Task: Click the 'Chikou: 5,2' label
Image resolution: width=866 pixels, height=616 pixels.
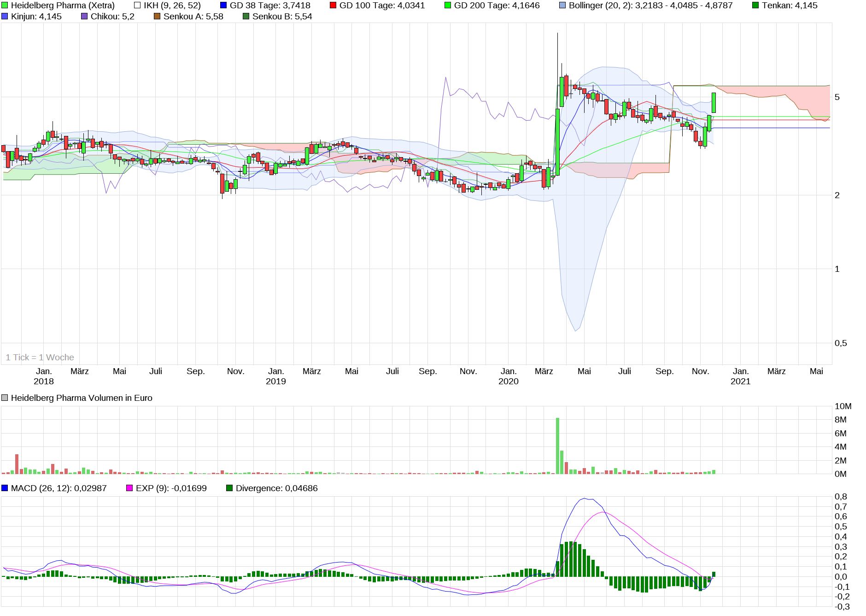Action: [x=112, y=17]
